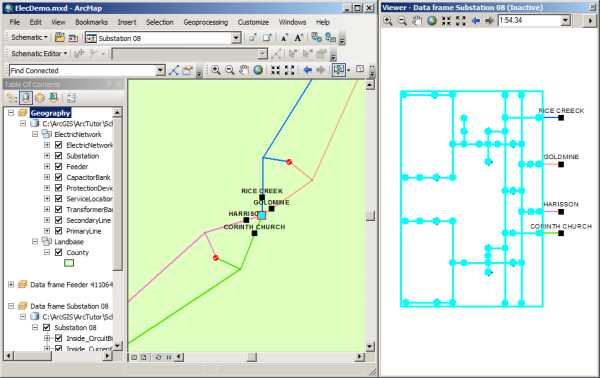This screenshot has height=378, width=600.
Task: Click the Fixed Zoom In icon in Viewer window
Action: (446, 21)
